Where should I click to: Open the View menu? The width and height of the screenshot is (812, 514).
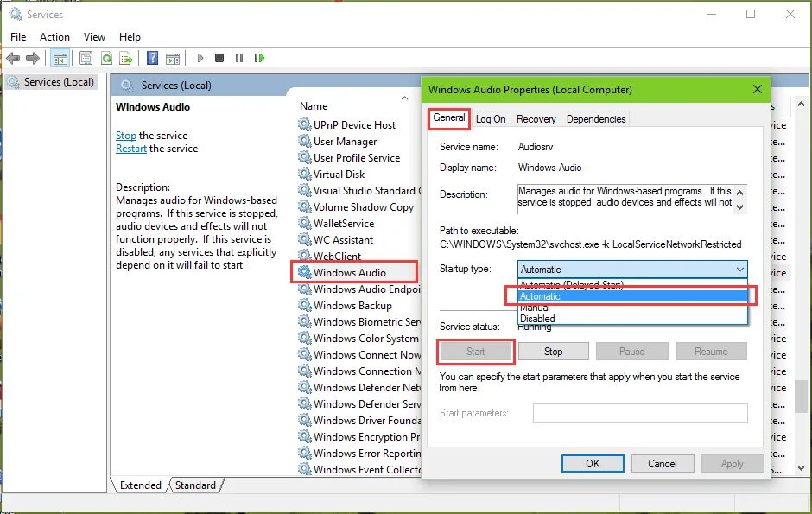pyautogui.click(x=94, y=37)
